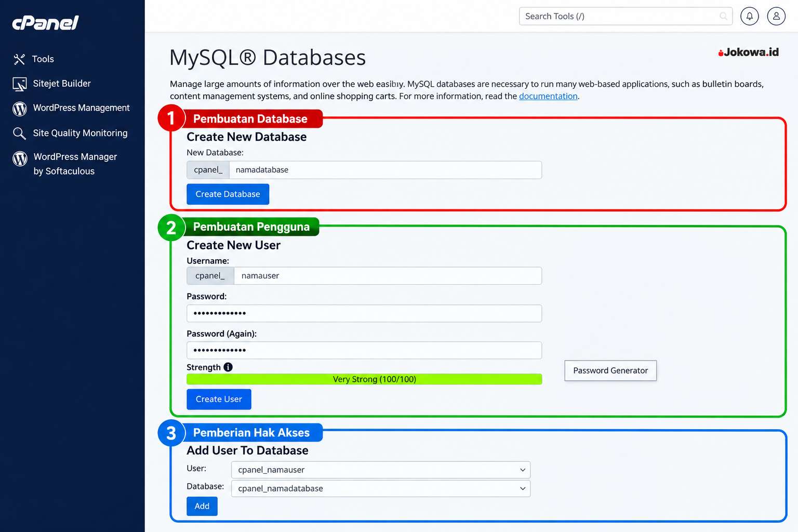Expand the Database dropdown cpanel_namadatabase

[381, 488]
